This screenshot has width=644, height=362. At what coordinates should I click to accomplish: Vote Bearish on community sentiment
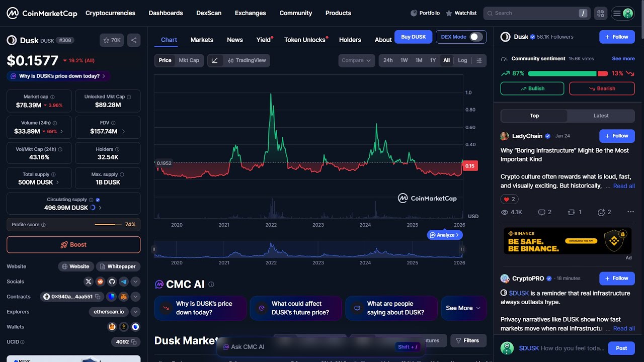pyautogui.click(x=602, y=88)
